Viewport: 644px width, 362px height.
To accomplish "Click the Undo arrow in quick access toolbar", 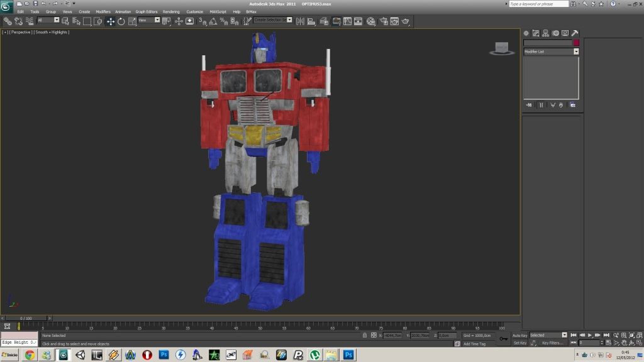I will pos(43,3).
